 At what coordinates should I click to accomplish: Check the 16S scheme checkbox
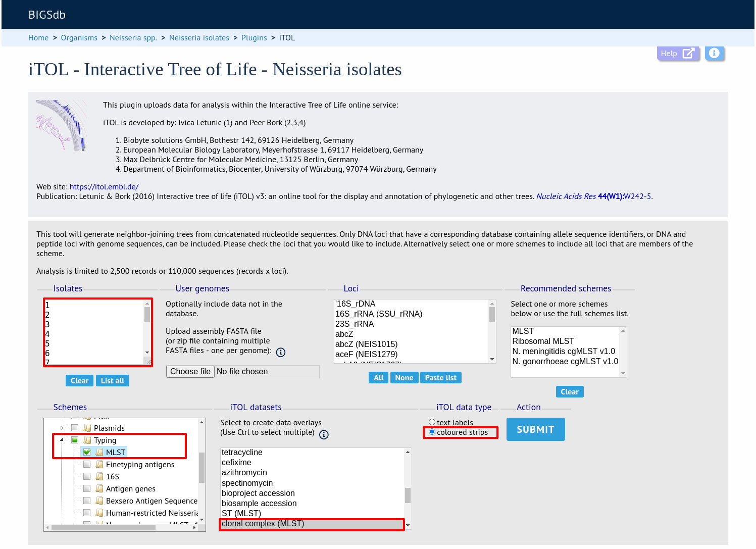[87, 476]
